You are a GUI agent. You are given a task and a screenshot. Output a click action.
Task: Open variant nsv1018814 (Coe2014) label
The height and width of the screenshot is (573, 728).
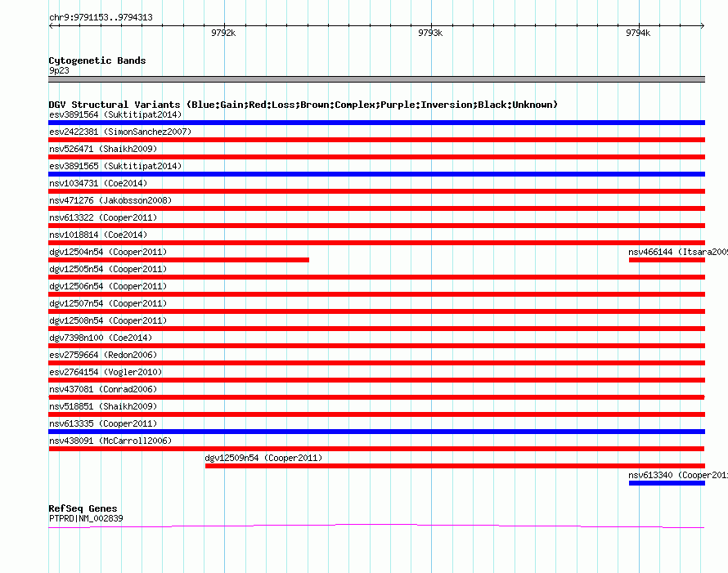(98, 235)
